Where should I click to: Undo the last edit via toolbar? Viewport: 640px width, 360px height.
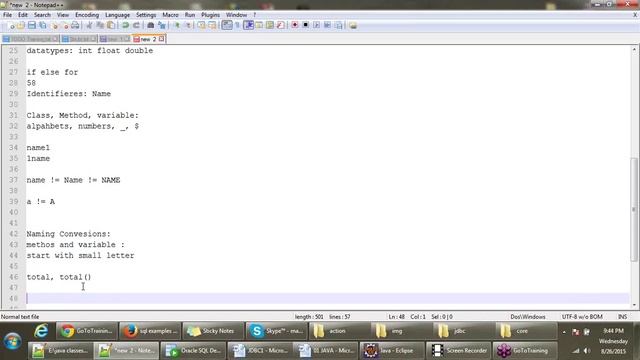pos(126,25)
